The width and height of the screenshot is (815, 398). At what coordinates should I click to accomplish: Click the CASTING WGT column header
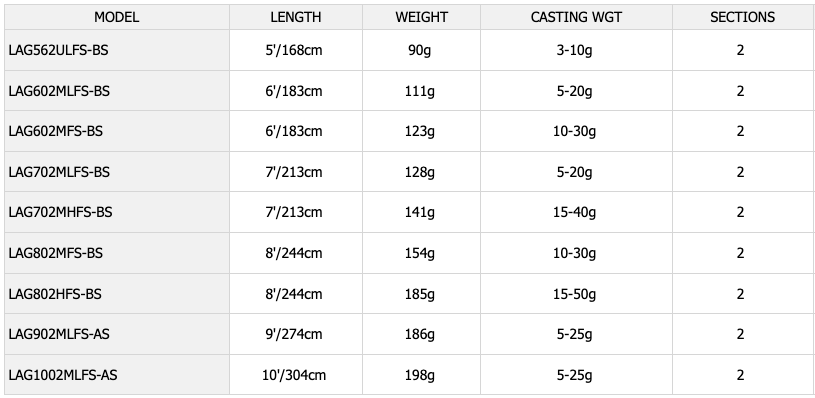(576, 17)
